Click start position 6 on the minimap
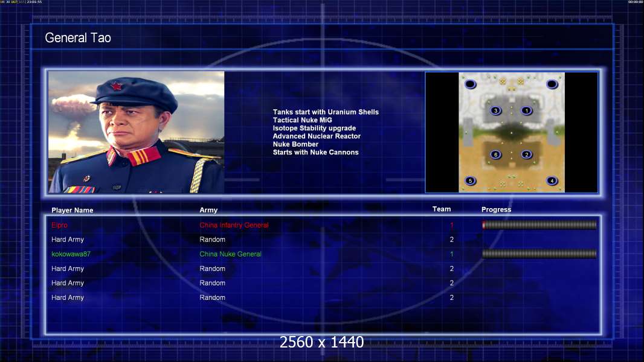The image size is (644, 362). 496,154
